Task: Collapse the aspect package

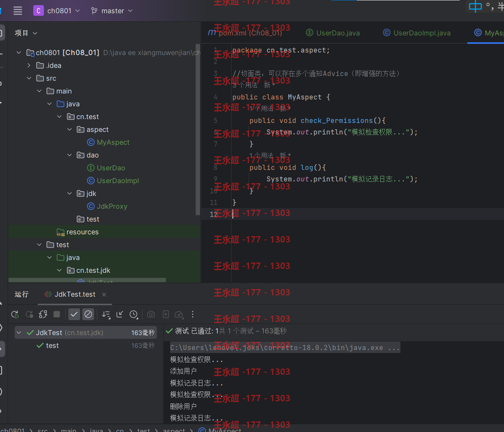Action: point(70,129)
